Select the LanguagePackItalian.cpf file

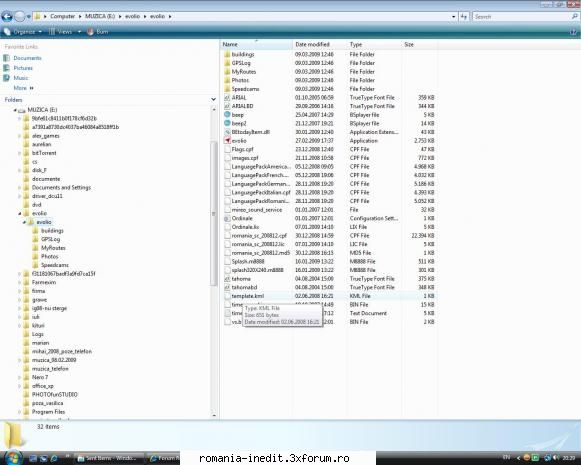pyautogui.click(x=261, y=193)
